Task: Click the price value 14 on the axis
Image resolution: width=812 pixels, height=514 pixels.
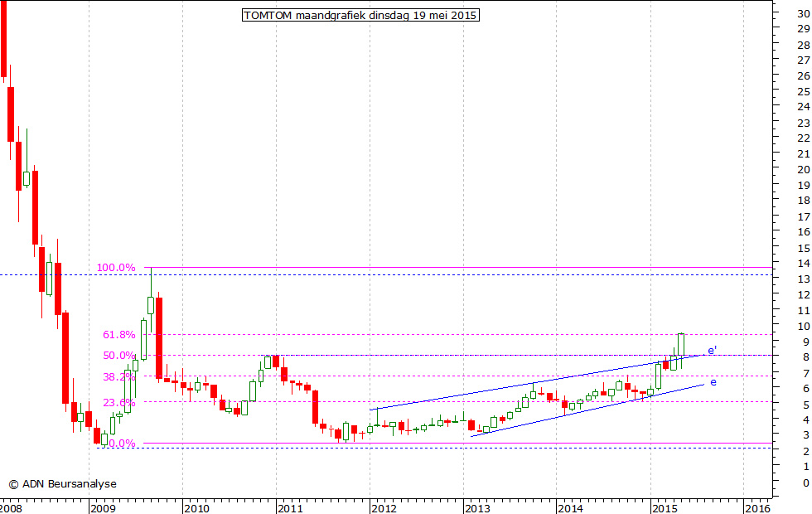Action: pyautogui.click(x=804, y=264)
